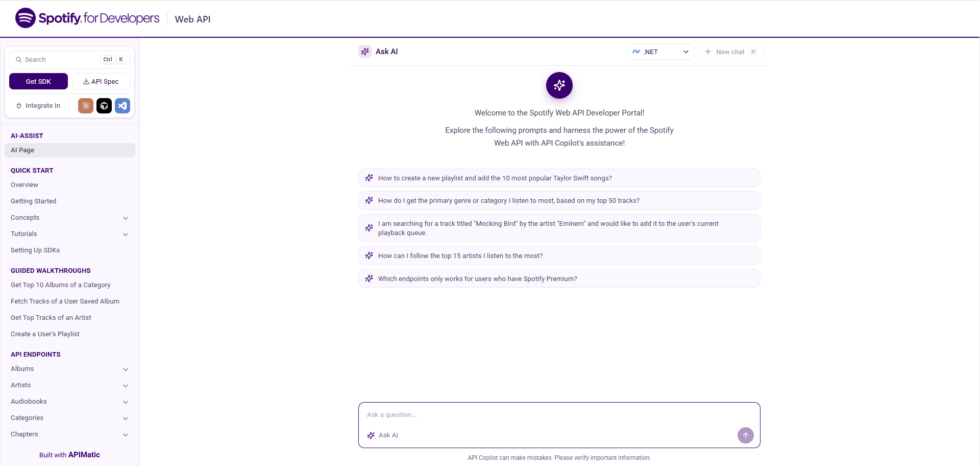Click the send arrow button
The image size is (980, 466).
pyautogui.click(x=745, y=435)
